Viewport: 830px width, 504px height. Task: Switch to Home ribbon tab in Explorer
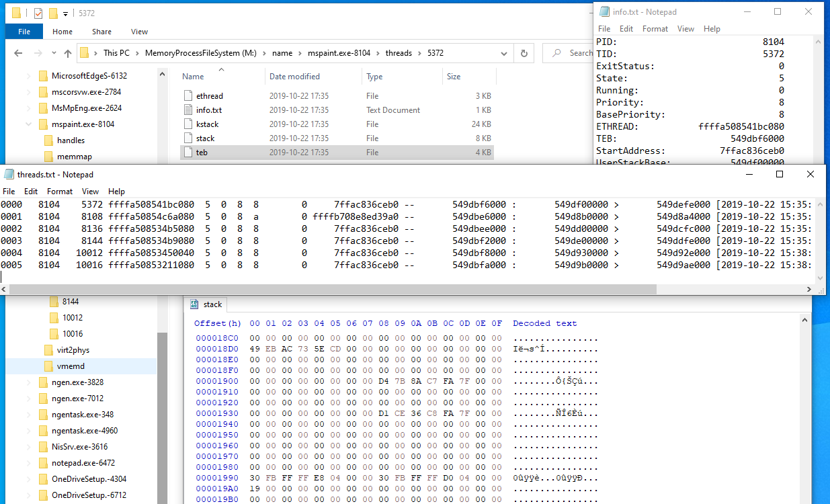pyautogui.click(x=63, y=32)
